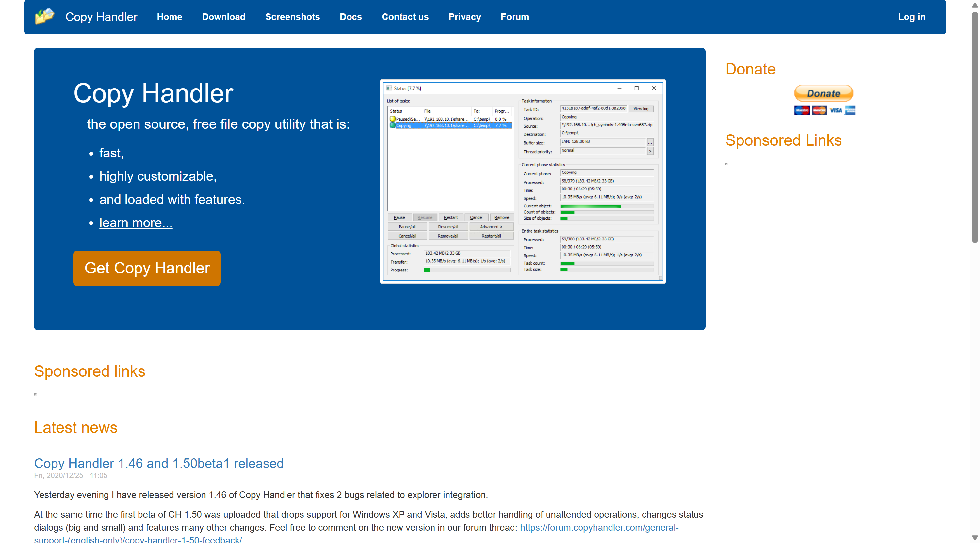Viewport: 980px width, 543px height.
Task: Click the Remove button in the screenshot
Action: point(502,217)
